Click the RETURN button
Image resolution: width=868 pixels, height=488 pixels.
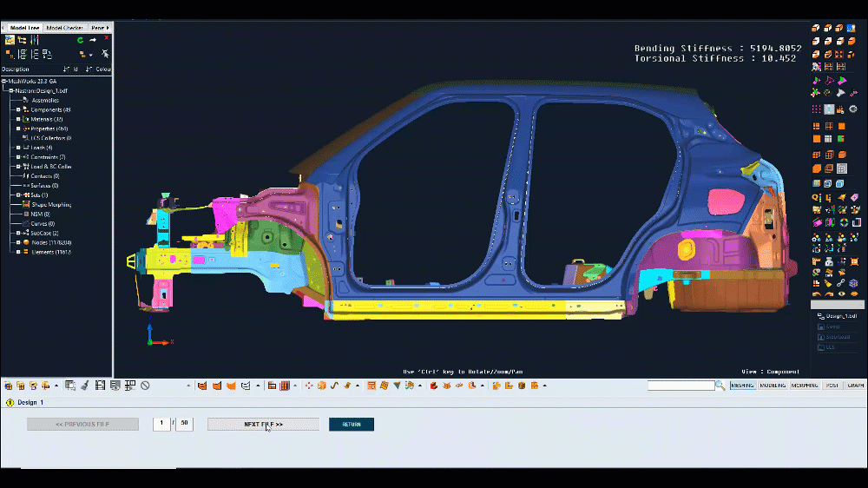click(352, 425)
